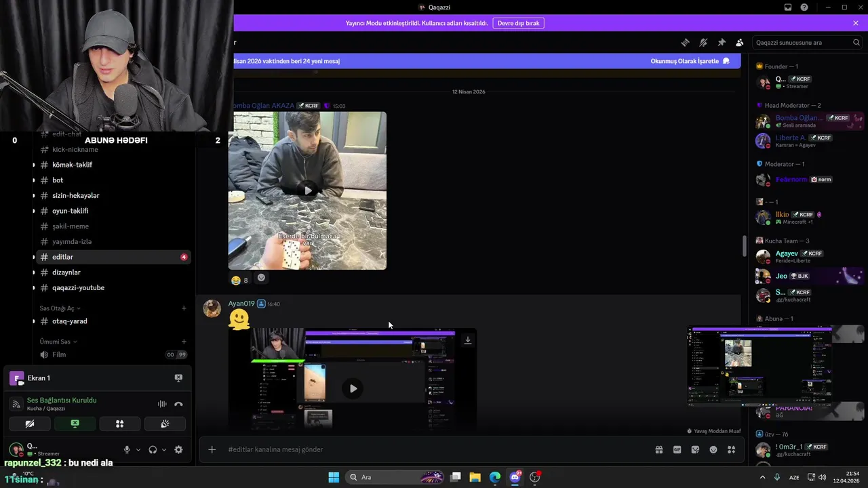The width and height of the screenshot is (868, 488).
Task: Click the Windows Start button
Action: point(334,477)
